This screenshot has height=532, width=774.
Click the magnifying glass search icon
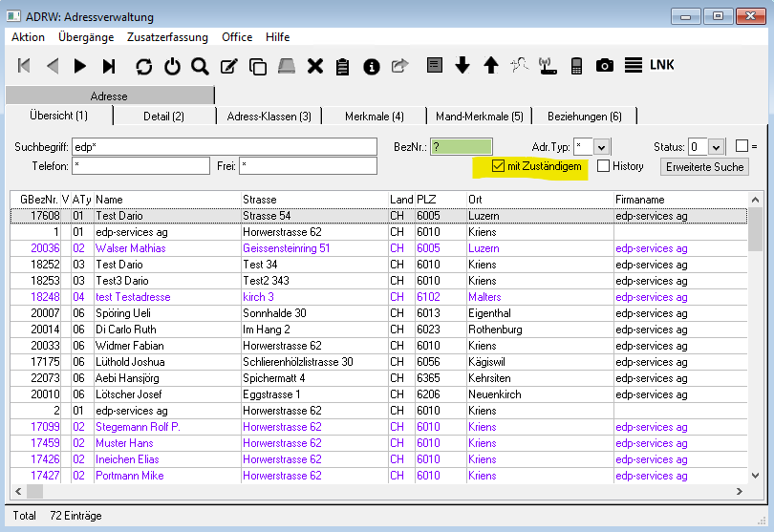pos(200,66)
